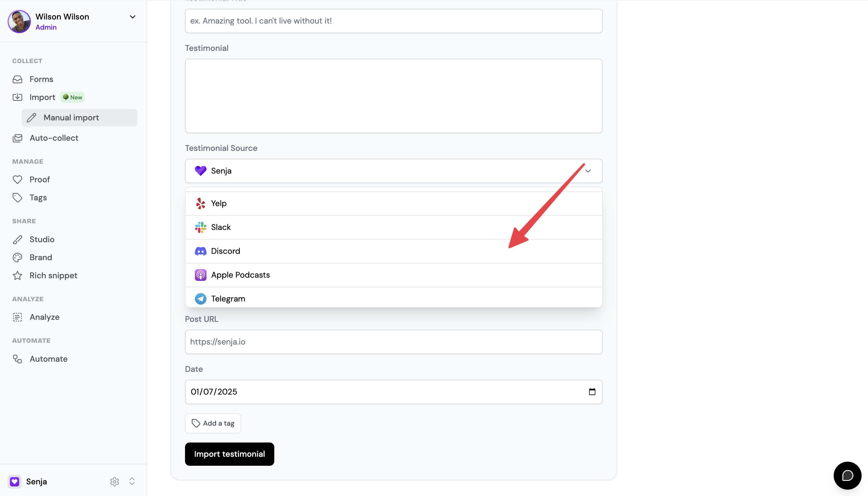Open Brand settings page
This screenshot has height=496, width=868.
(41, 258)
